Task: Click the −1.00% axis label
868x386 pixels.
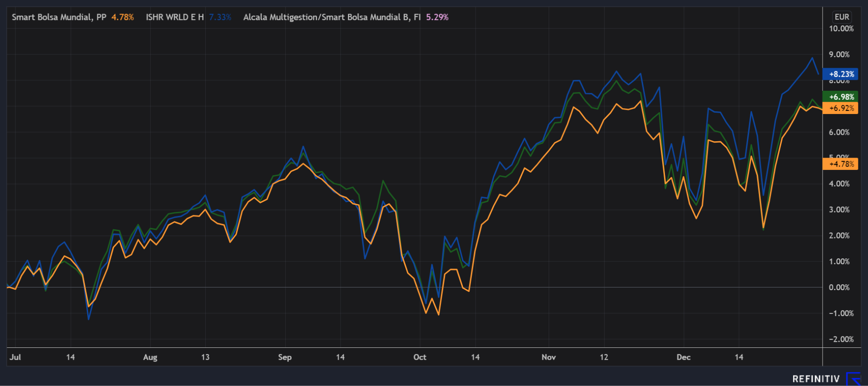Action: (x=841, y=313)
